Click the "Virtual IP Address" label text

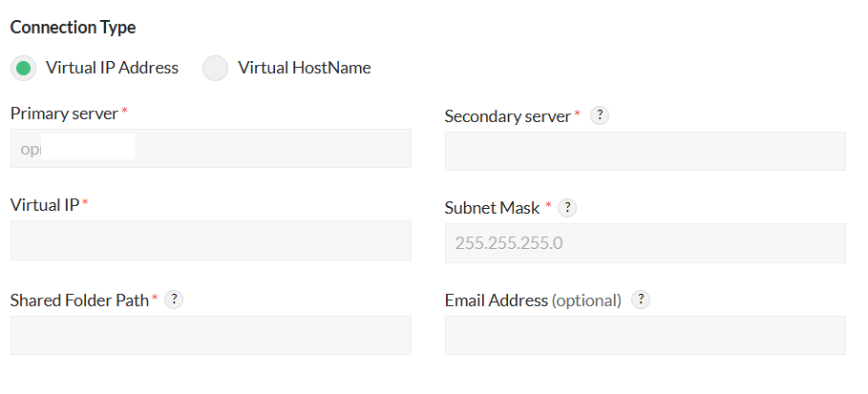tap(112, 68)
